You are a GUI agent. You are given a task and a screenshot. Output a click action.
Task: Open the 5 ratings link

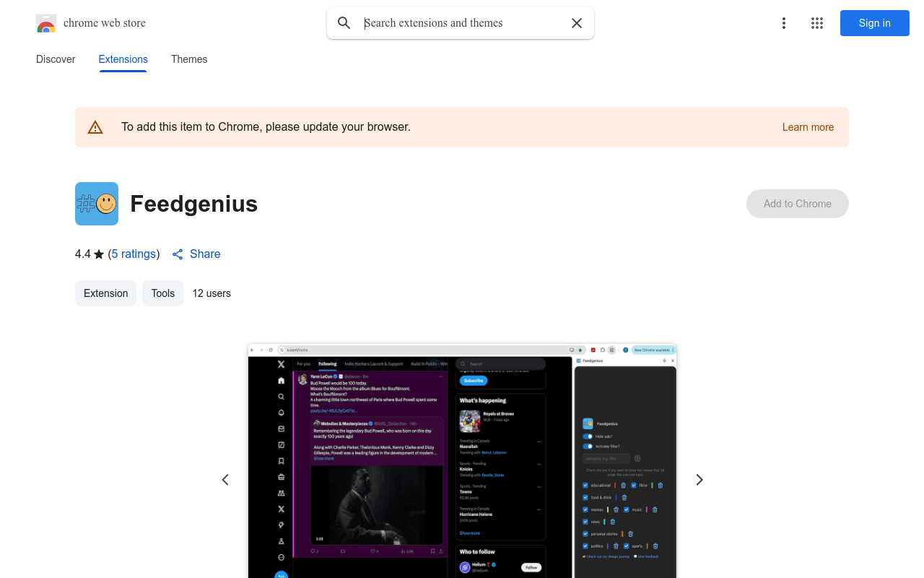(134, 254)
